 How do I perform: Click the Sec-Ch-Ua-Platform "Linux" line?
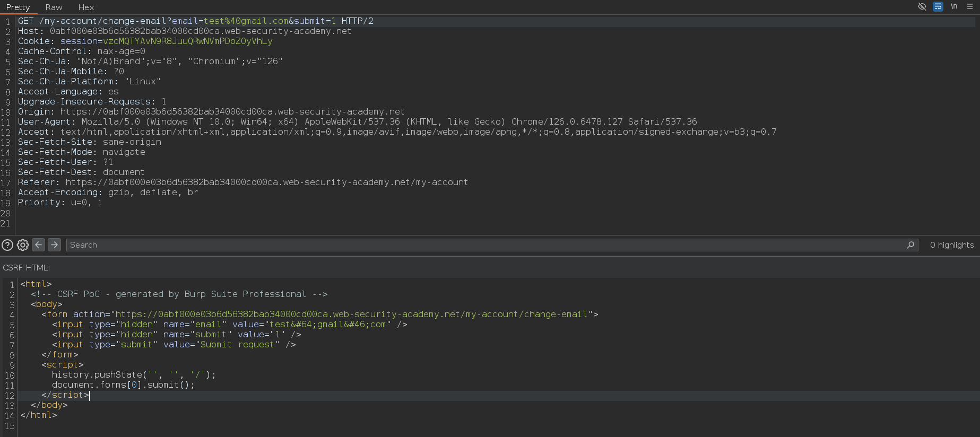click(89, 82)
